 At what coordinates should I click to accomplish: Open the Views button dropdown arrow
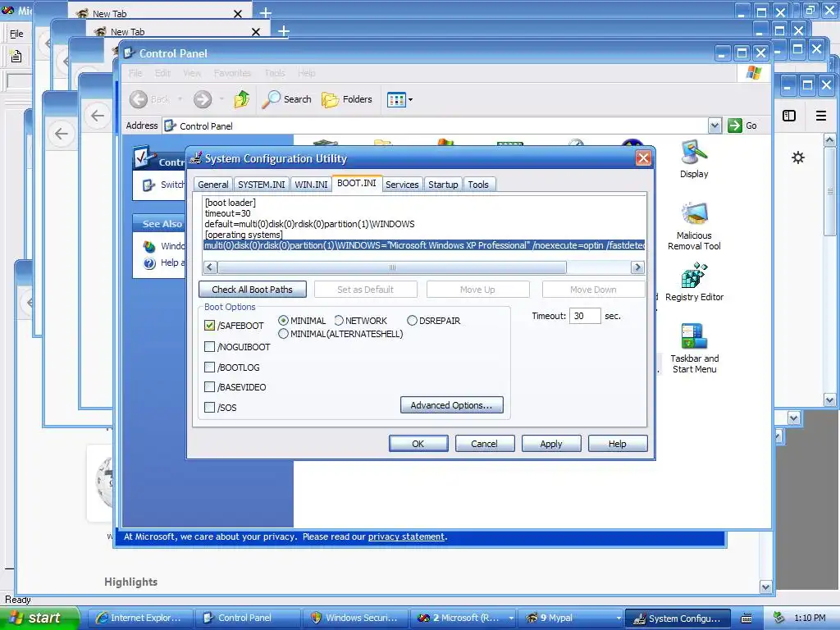click(x=410, y=99)
